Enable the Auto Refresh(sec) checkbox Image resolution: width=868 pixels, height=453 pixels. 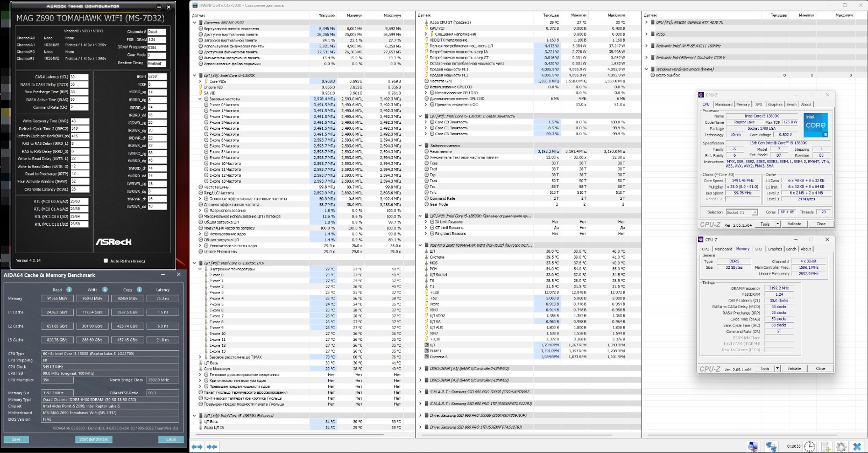pos(105,261)
